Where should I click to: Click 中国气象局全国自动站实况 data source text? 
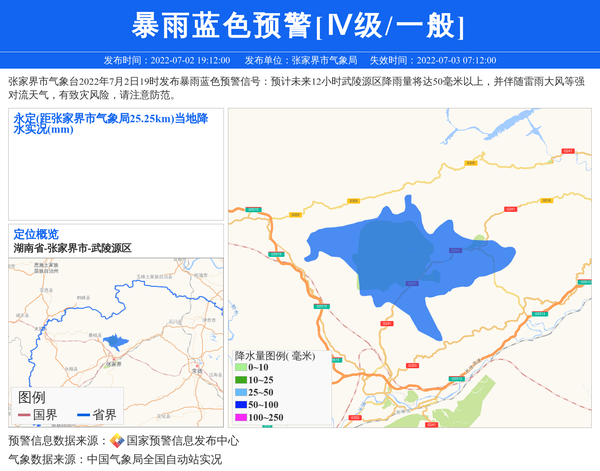(x=154, y=460)
